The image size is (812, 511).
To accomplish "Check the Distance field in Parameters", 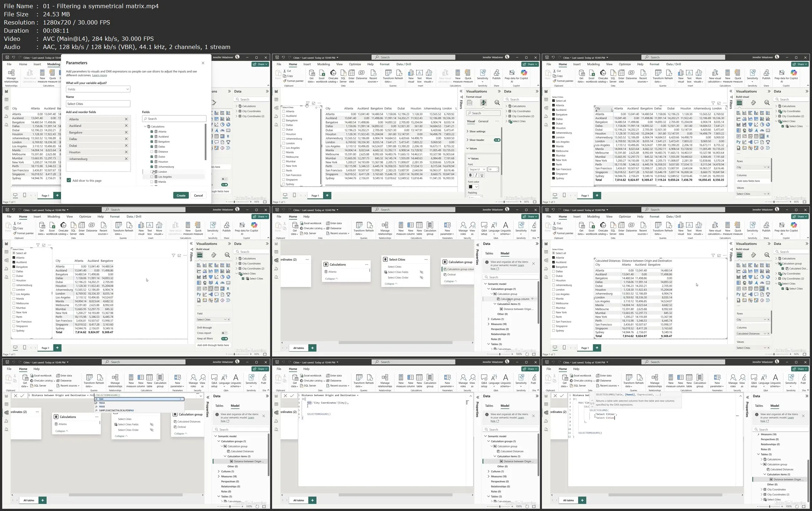I will [x=152, y=152].
